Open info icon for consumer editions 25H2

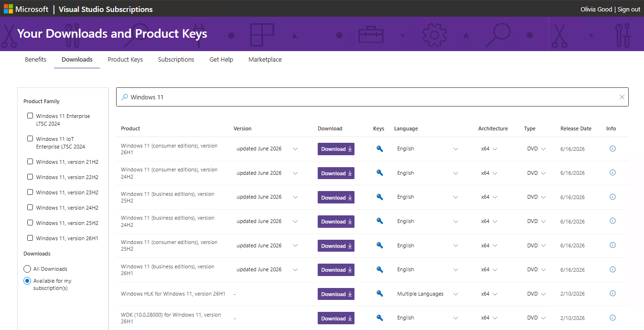point(613,245)
